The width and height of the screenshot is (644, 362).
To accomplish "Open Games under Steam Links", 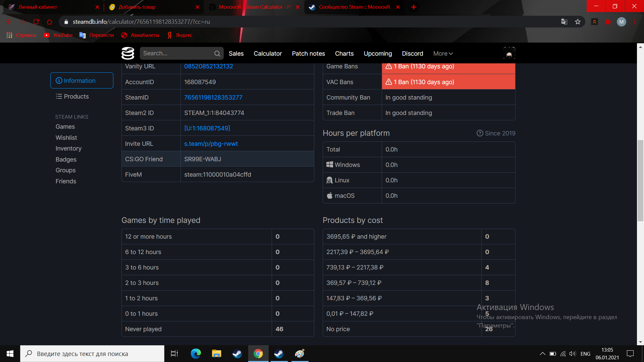I will 65,127.
